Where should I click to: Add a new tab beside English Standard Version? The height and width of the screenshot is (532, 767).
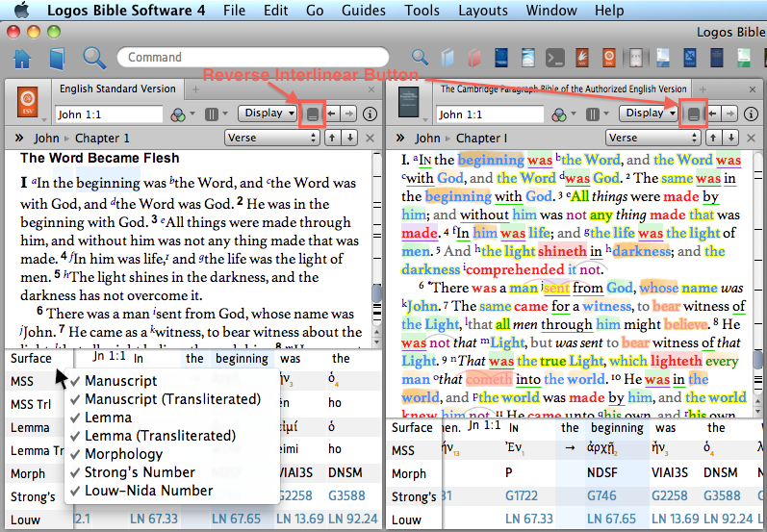pyautogui.click(x=195, y=89)
